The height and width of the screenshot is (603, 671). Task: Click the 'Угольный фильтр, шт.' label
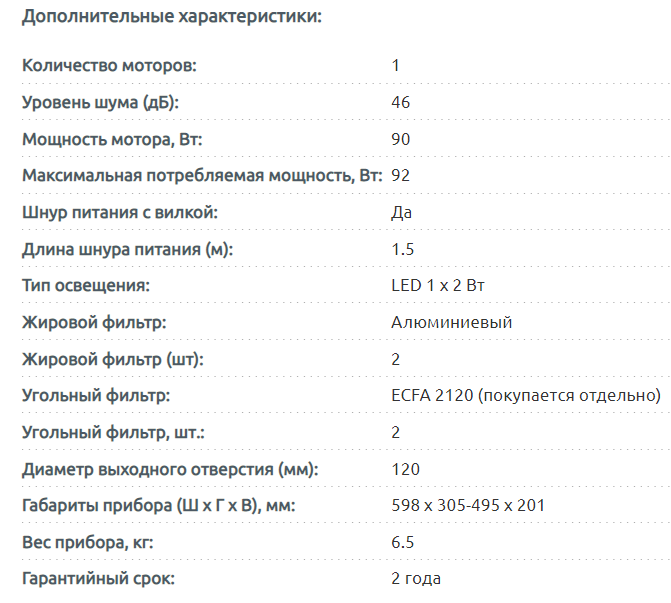click(x=120, y=432)
